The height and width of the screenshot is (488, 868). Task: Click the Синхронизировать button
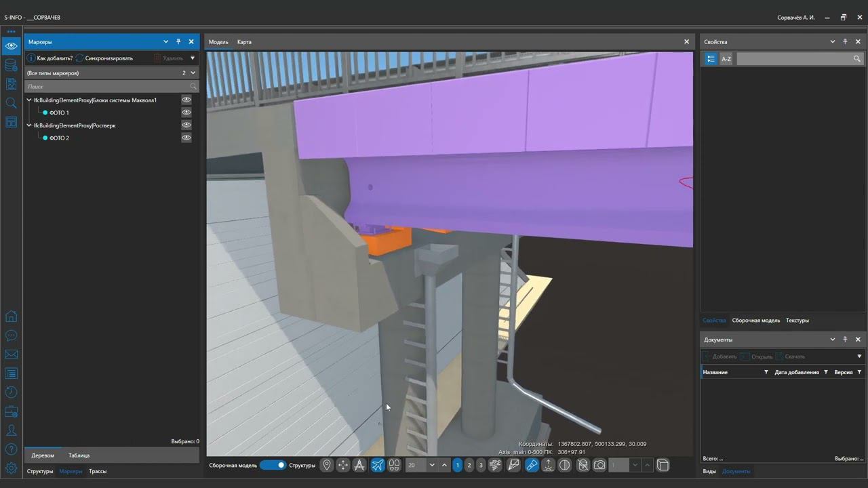click(x=104, y=58)
